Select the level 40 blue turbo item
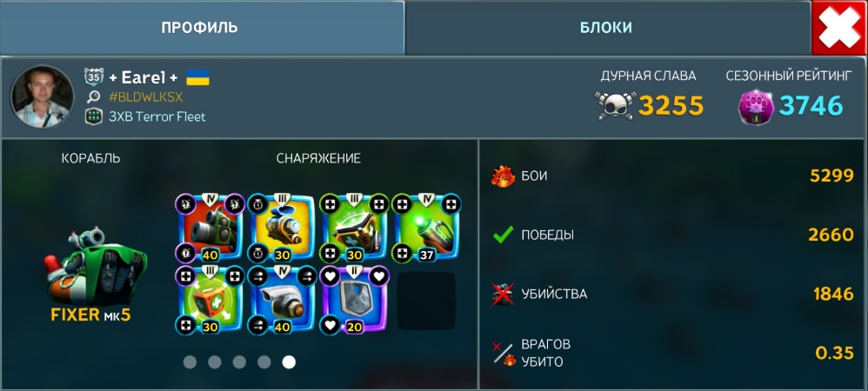 tap(281, 300)
